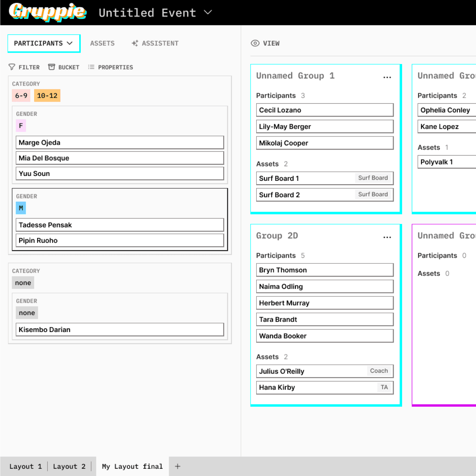Screen dimensions: 476x476
Task: Expand the Untitled Event title dropdown
Action: [207, 13]
